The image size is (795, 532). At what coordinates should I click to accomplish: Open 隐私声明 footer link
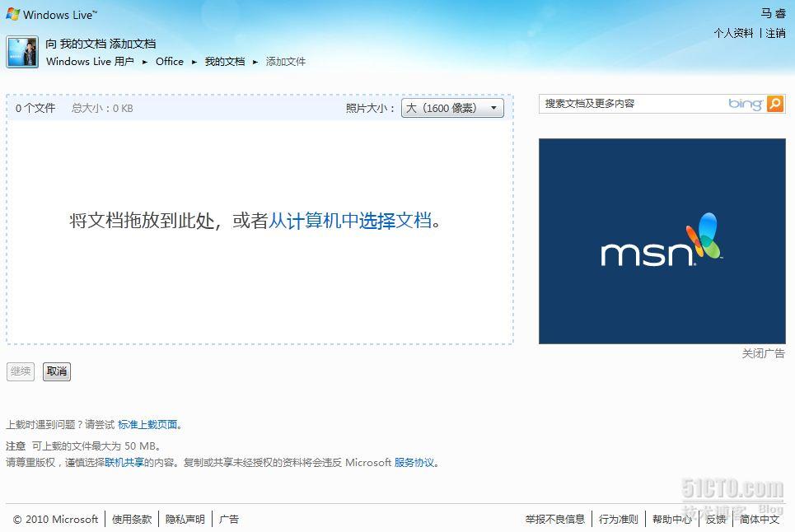pyautogui.click(x=185, y=520)
